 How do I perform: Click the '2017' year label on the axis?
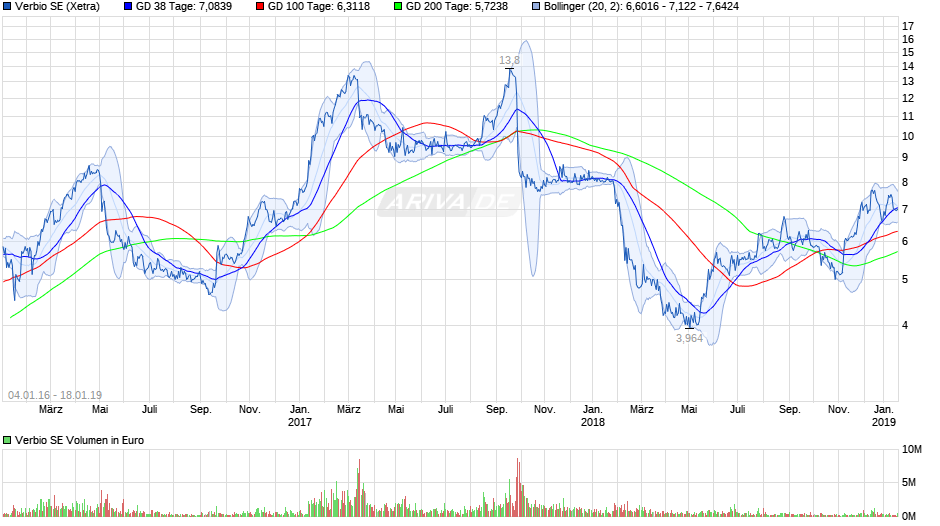pyautogui.click(x=300, y=422)
